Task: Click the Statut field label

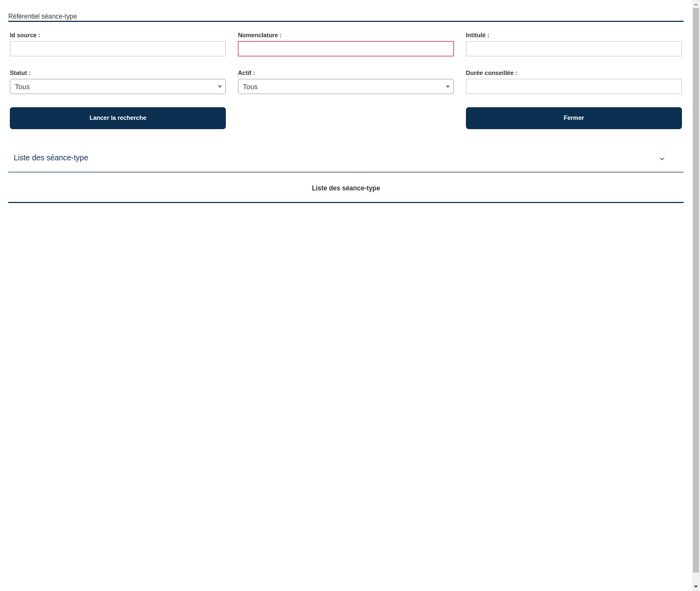Action: (x=20, y=73)
